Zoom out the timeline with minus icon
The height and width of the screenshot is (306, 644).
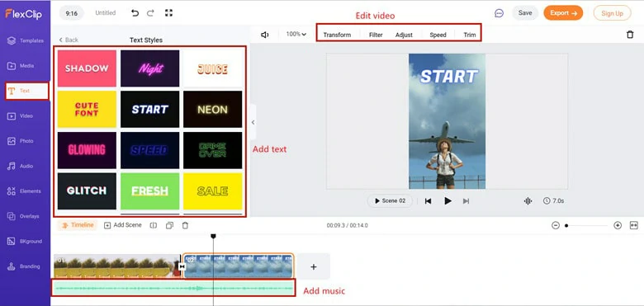click(x=556, y=225)
